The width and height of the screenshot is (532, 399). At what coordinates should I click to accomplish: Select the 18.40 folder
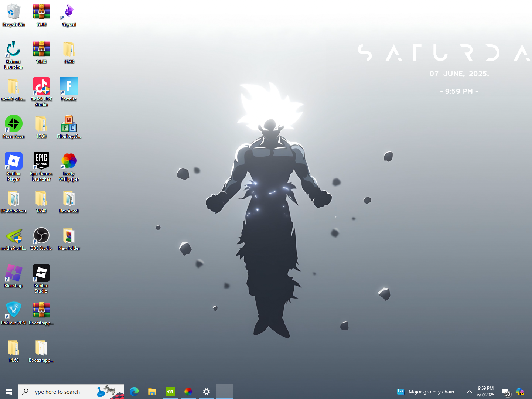(x=41, y=202)
